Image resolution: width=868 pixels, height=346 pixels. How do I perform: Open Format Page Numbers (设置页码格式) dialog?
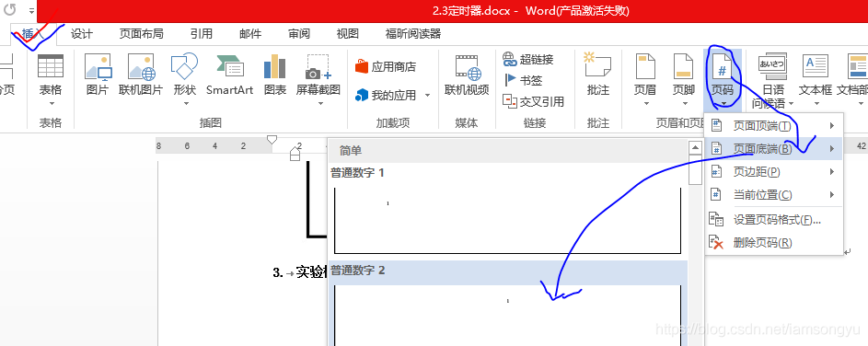point(773,220)
